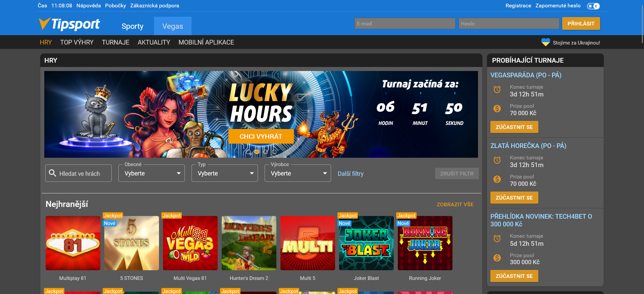Click the Nové badge on Joker Blast
Viewport: 644px width, 294px height.
coord(344,223)
